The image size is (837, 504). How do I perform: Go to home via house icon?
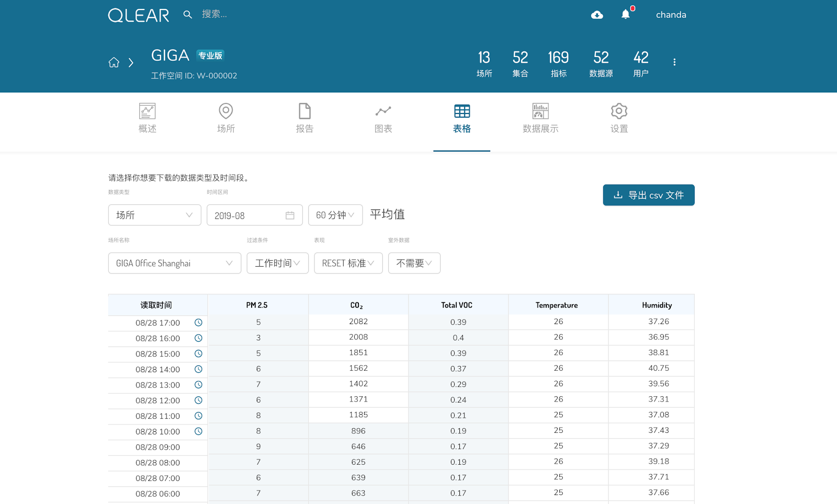click(x=114, y=63)
